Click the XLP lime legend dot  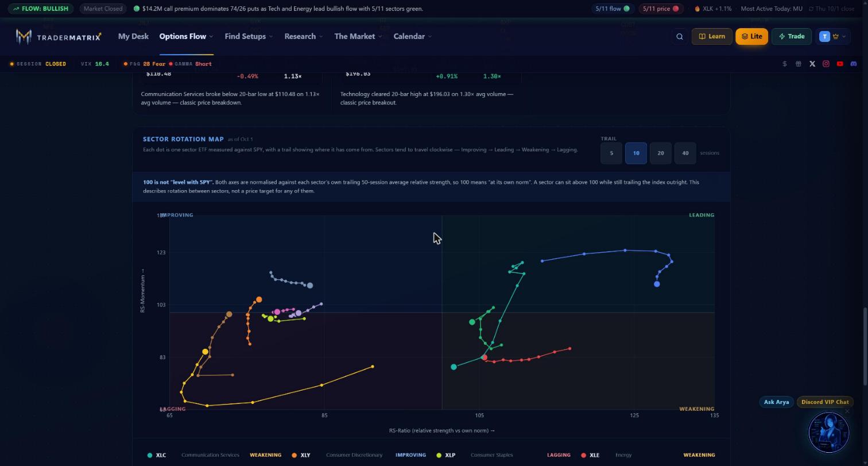tap(439, 455)
